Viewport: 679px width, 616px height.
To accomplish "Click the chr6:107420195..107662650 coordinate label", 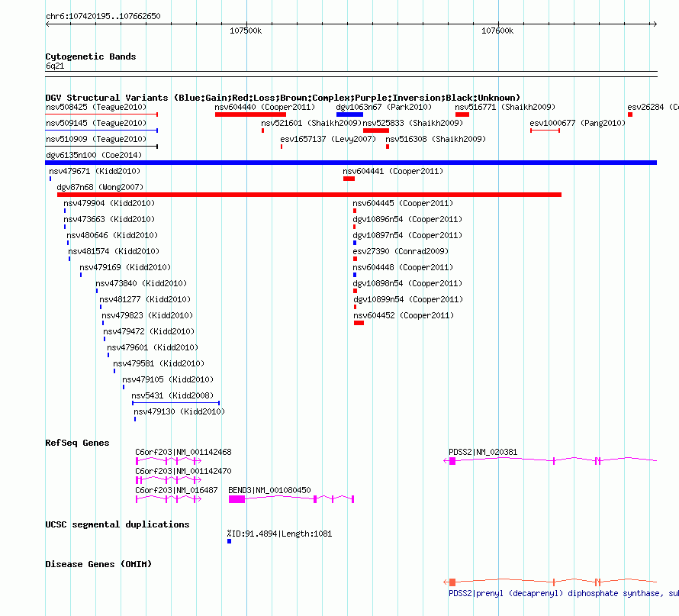I will point(103,16).
